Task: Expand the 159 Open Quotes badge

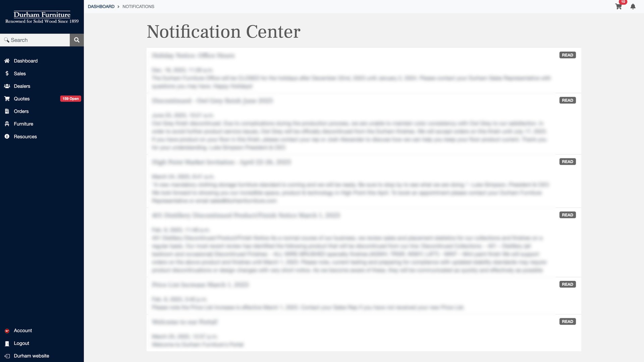Action: click(x=70, y=99)
